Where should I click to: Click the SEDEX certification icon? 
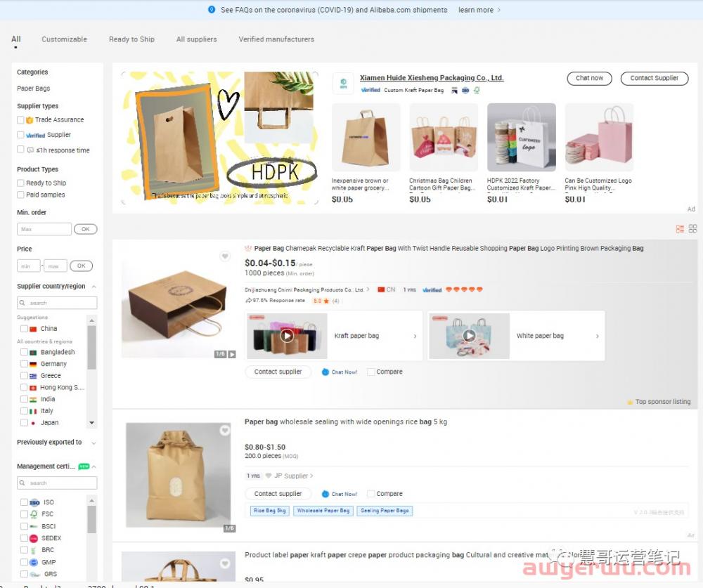(34, 538)
